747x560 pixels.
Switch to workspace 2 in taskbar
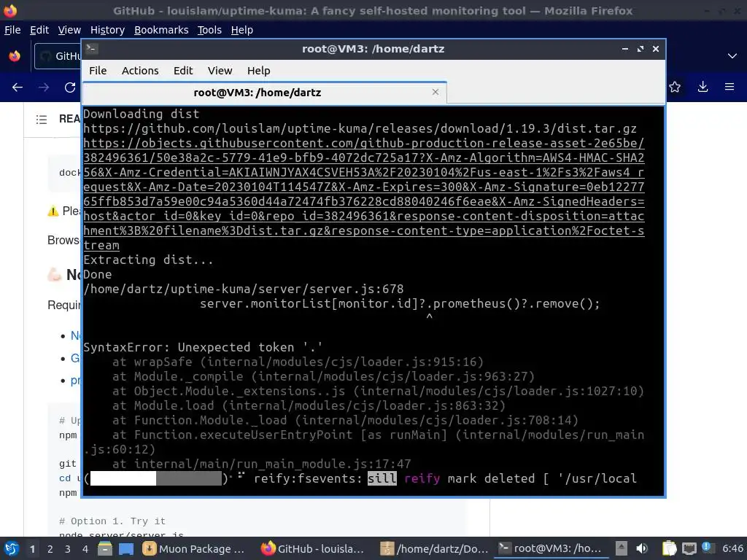[50, 549]
